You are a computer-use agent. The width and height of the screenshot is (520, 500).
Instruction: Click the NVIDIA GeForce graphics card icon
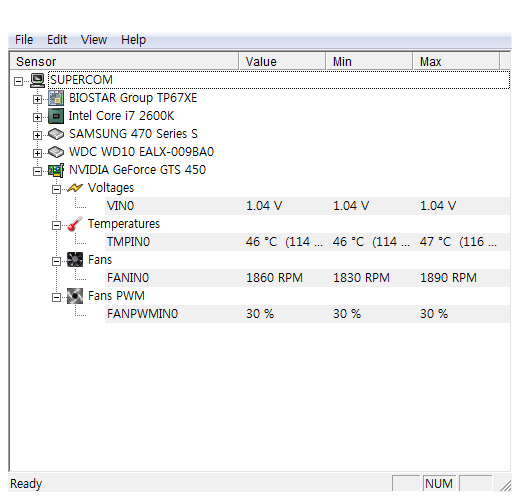click(x=56, y=170)
